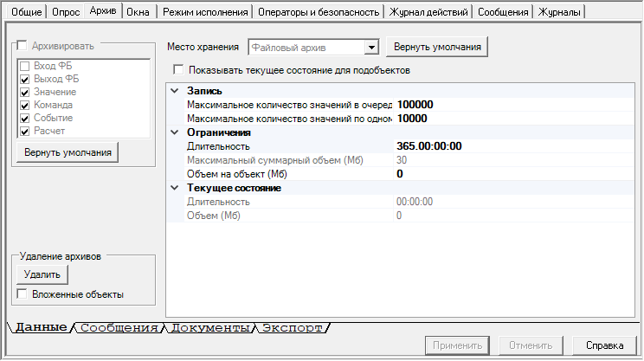Click the Удаление архивов group title
Screen dimensions: 644x361
coord(61,256)
